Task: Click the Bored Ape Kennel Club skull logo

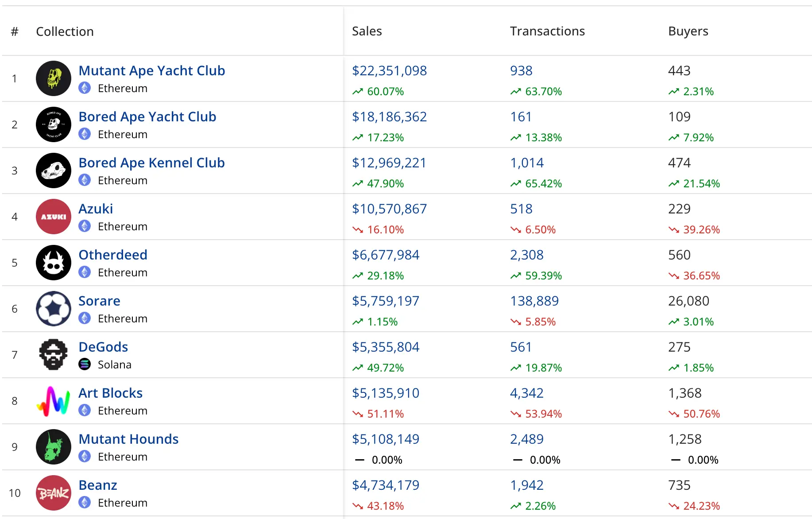Action: click(54, 170)
